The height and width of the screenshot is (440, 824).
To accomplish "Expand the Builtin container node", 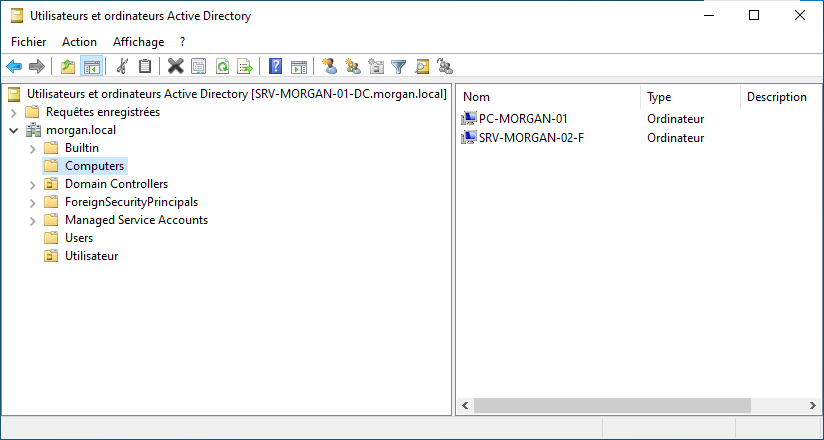I will [33, 149].
